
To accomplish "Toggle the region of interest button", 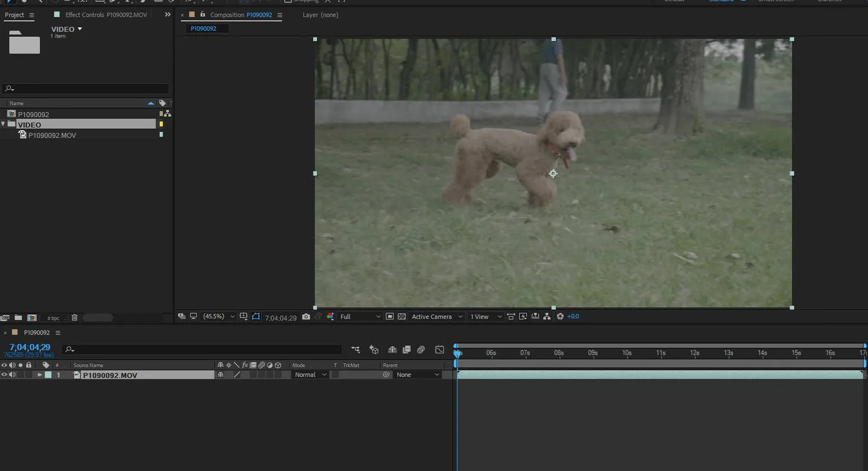I will pyautogui.click(x=389, y=317).
